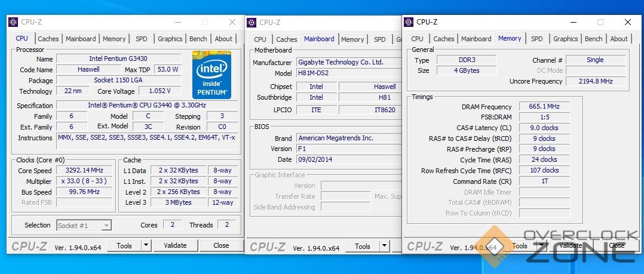This screenshot has width=644, height=274.
Task: Click the Bus Speed value '99.76 MHz'
Action: click(x=84, y=192)
